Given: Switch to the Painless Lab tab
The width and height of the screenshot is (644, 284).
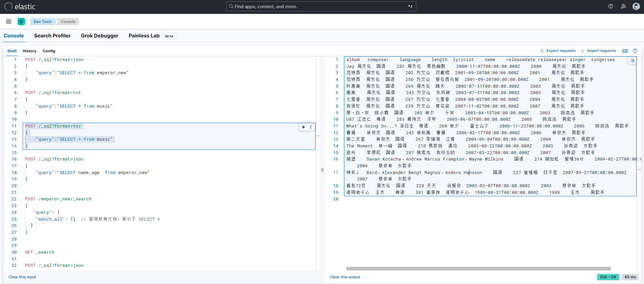Looking at the screenshot, I should [x=144, y=36].
